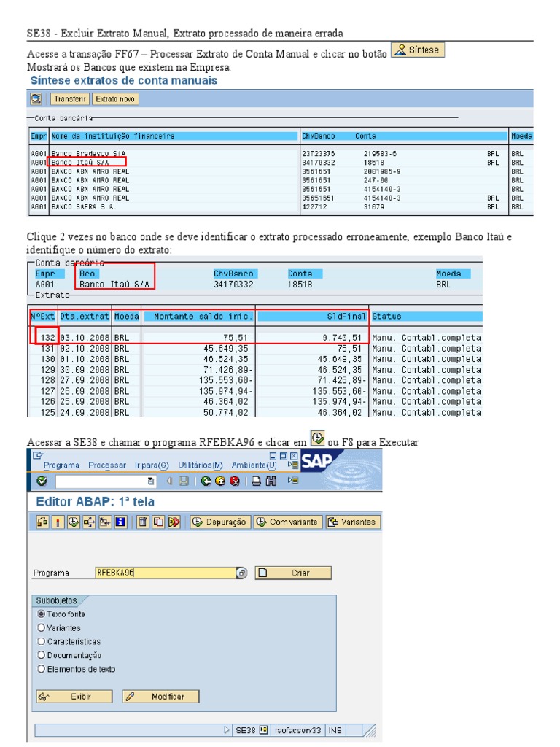The height and width of the screenshot is (747, 560).
Task: Open the Utilitários(M) menu
Action: (201, 465)
